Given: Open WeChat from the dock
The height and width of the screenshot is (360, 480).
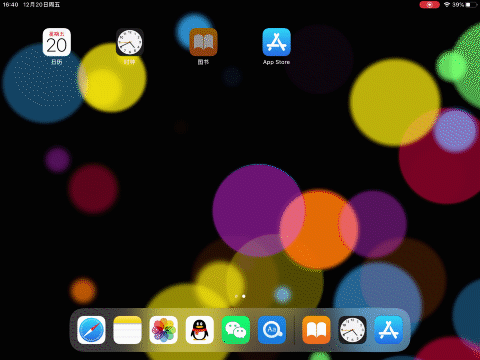Looking at the screenshot, I should click(x=236, y=330).
